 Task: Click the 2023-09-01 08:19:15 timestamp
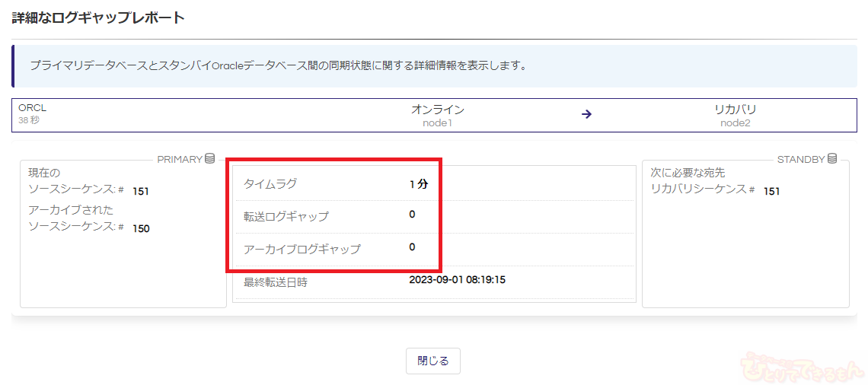click(x=457, y=280)
